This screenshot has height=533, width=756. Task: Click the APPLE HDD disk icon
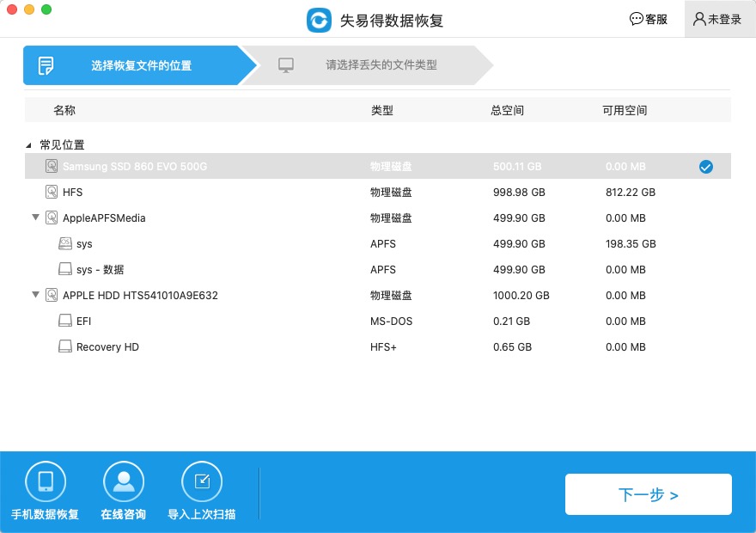point(52,295)
